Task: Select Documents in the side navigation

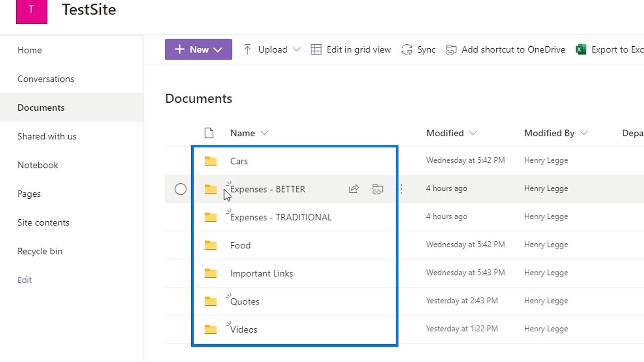Action: pyautogui.click(x=41, y=108)
